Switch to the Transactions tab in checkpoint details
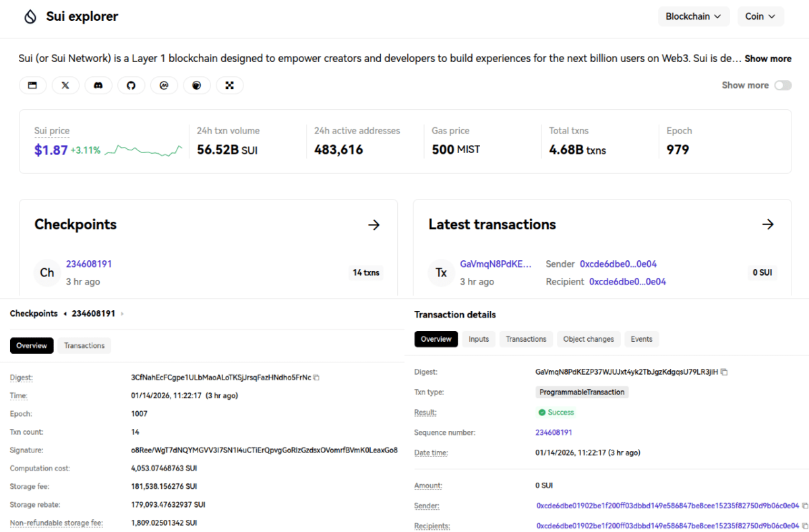 (x=84, y=345)
